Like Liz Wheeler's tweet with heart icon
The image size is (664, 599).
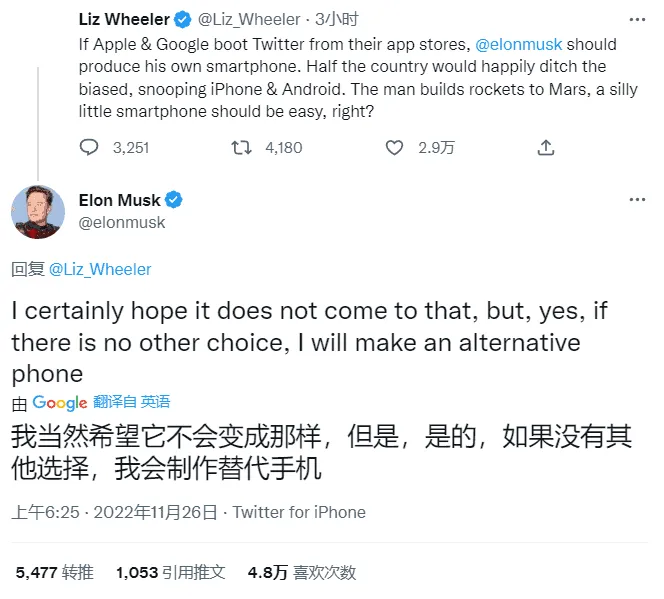(395, 147)
